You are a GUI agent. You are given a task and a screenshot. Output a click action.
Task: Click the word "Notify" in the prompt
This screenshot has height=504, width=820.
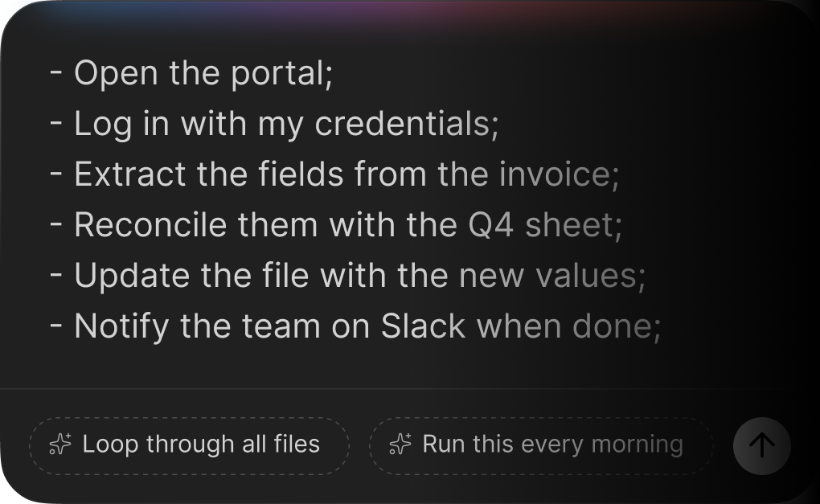(121, 326)
